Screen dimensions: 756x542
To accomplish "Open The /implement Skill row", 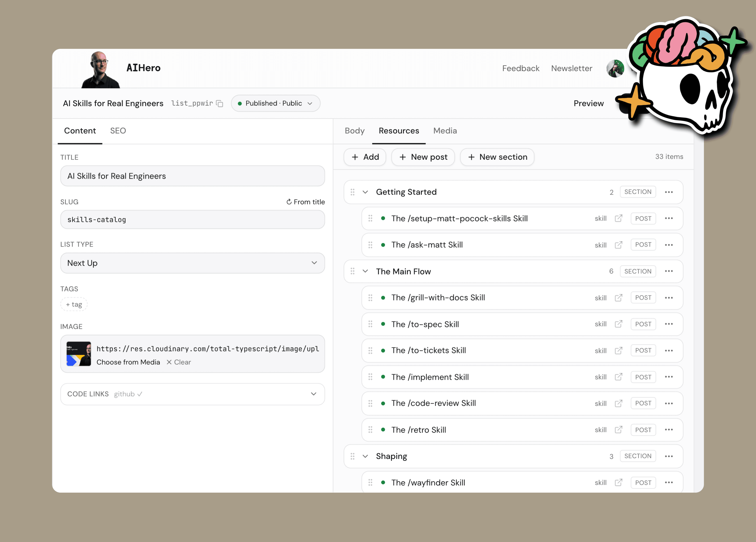I will (522, 377).
